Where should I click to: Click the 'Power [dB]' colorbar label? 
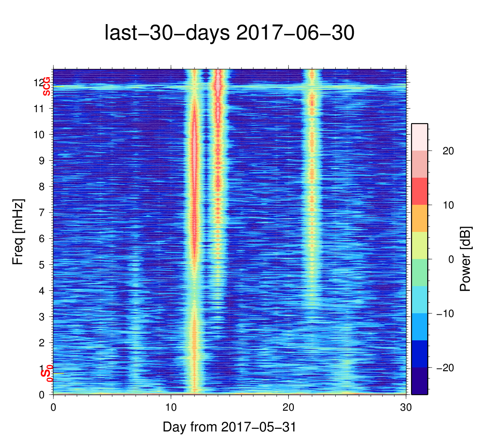[x=466, y=259]
